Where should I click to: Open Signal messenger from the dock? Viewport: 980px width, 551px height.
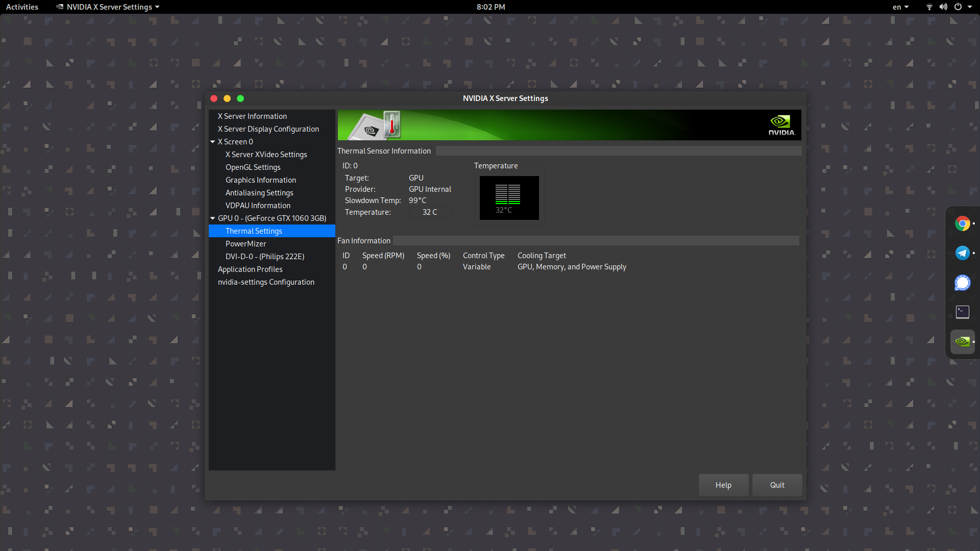(962, 283)
